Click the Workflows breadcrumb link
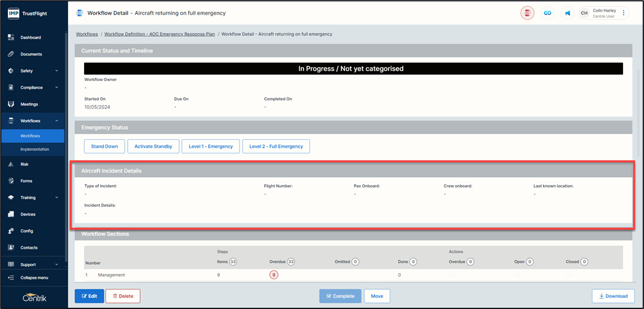This screenshot has height=309, width=644. point(87,34)
